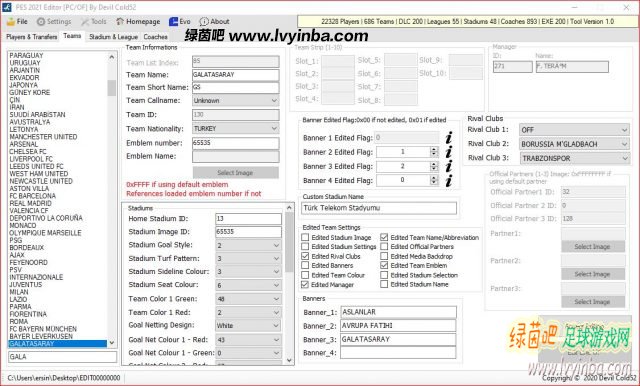Select REAL MADRID in team list
This screenshot has height=386, width=640.
(x=30, y=203)
